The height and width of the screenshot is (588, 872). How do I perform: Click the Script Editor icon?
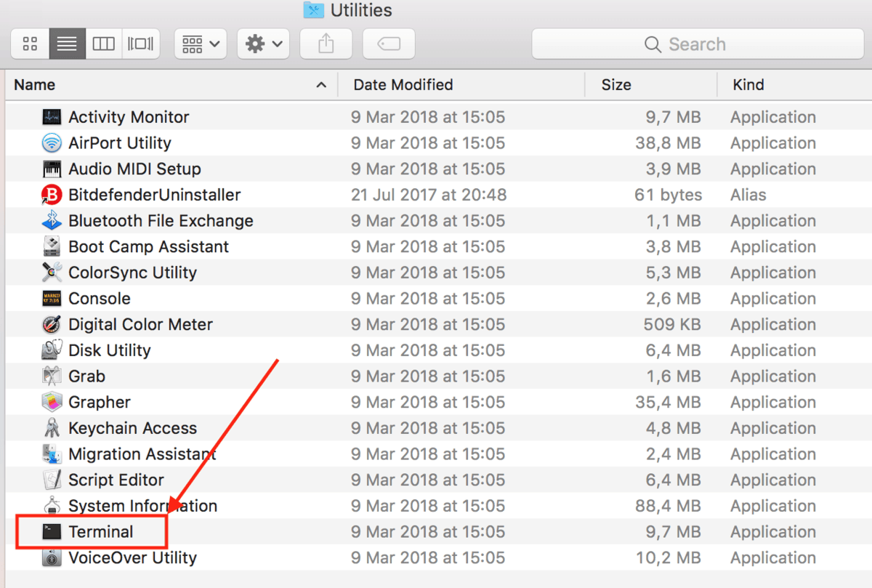point(52,480)
